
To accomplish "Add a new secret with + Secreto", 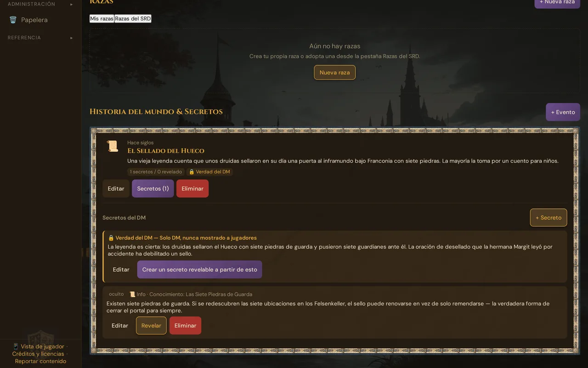I will pyautogui.click(x=548, y=218).
